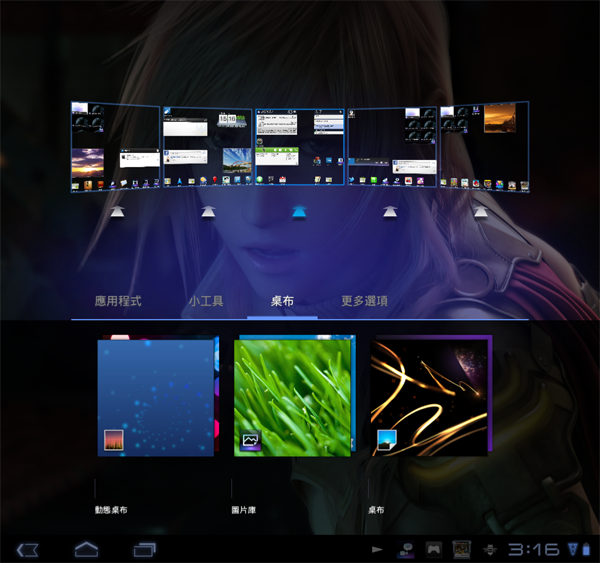Choose the 桌布 label under golden thumbnail
The width and height of the screenshot is (600, 563).
[x=376, y=510]
